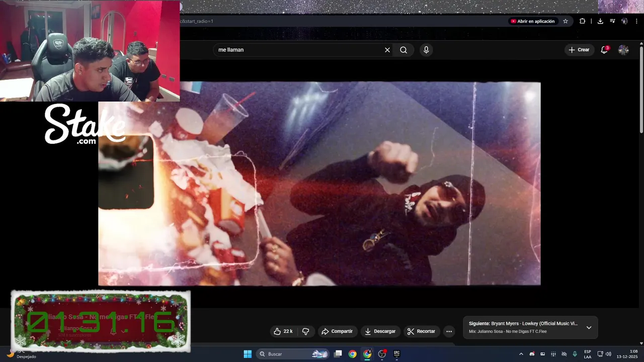Click the Recortar clip button

coord(421,331)
